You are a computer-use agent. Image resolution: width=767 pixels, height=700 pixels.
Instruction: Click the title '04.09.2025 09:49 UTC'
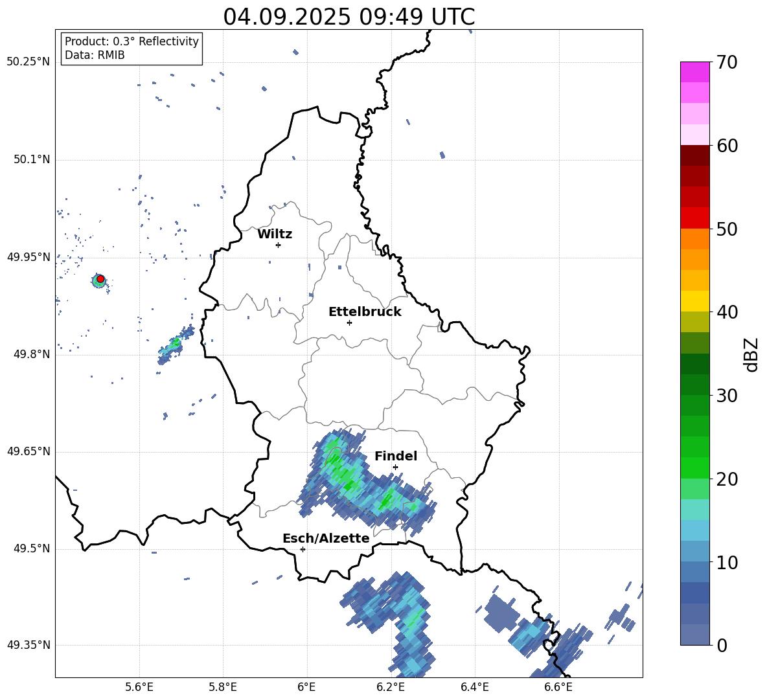[x=349, y=17]
